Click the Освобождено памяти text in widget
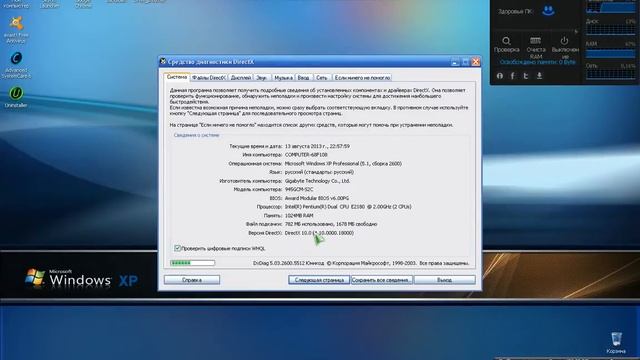Screen dimensions: 640x360 click(x=537, y=62)
